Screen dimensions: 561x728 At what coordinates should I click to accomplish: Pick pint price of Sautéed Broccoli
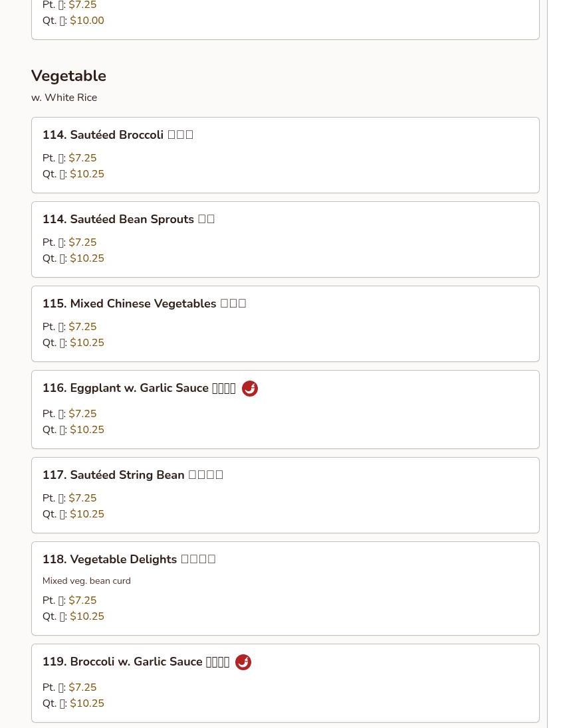point(82,158)
